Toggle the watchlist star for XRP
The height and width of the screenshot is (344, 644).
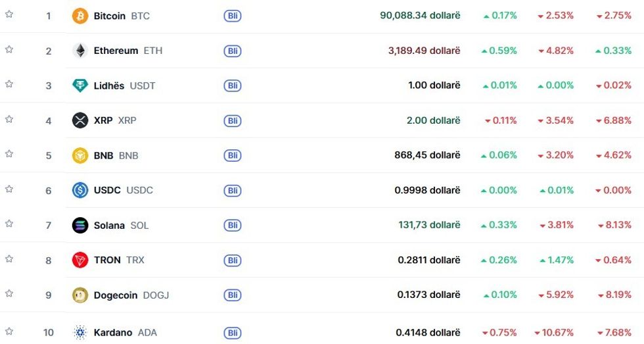tap(9, 119)
